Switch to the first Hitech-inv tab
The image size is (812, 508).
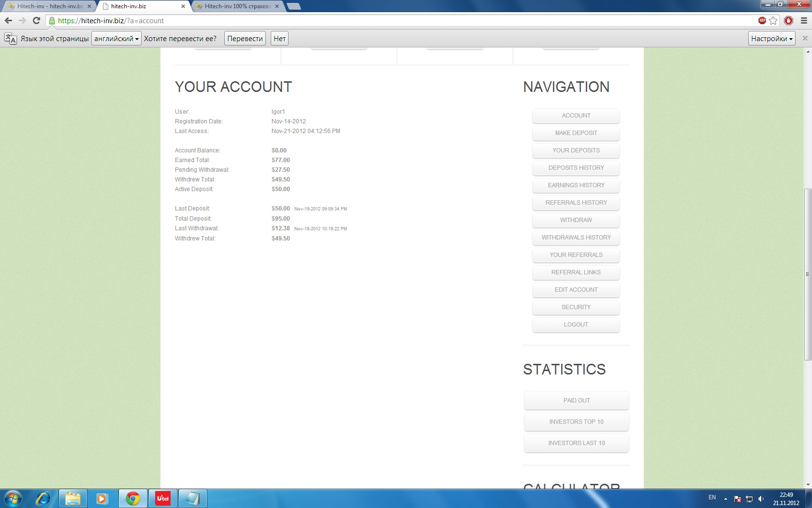tap(48, 6)
